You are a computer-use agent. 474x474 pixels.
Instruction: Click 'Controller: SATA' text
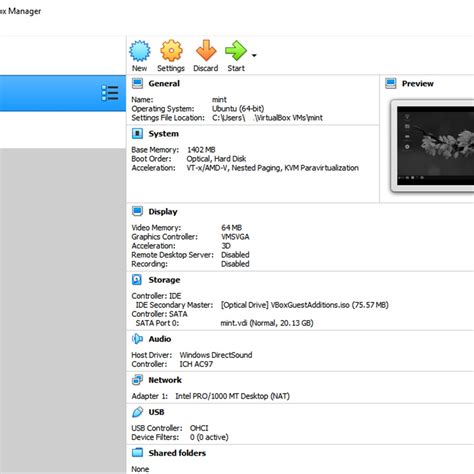(x=159, y=314)
